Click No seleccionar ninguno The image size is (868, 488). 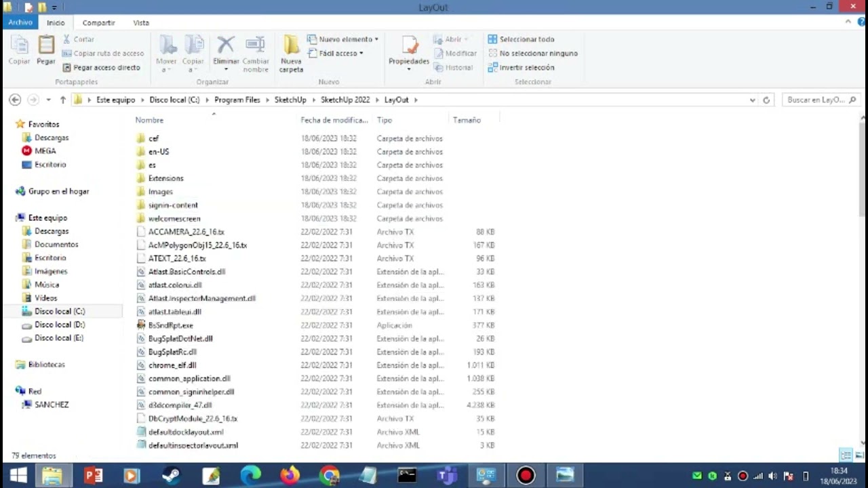tap(532, 54)
